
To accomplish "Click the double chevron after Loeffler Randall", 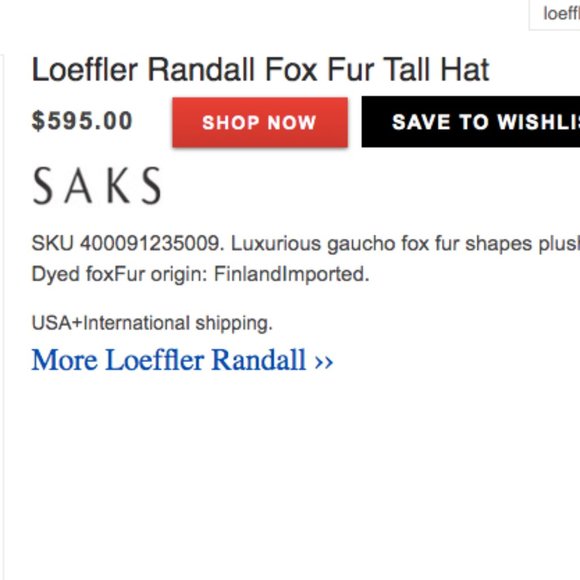I will tap(324, 362).
